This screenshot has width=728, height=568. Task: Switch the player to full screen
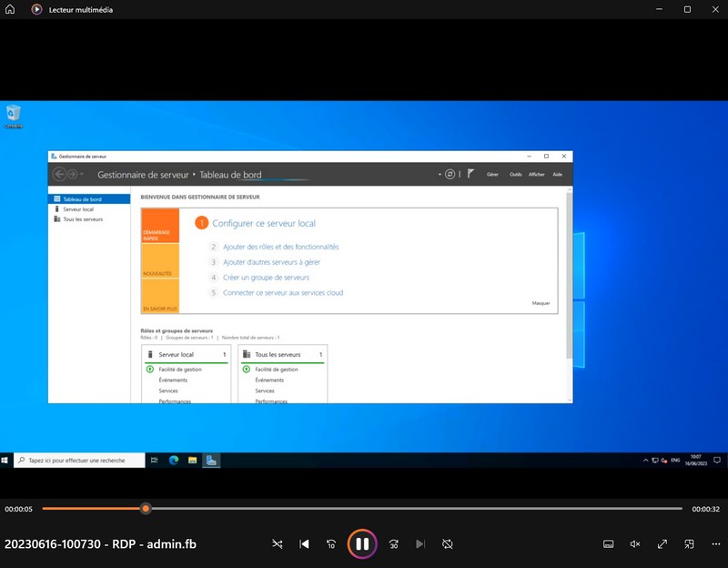(662, 544)
